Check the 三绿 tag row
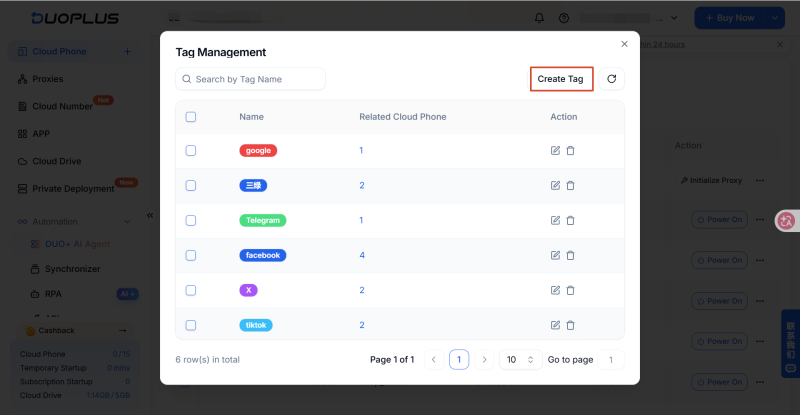 (x=191, y=185)
